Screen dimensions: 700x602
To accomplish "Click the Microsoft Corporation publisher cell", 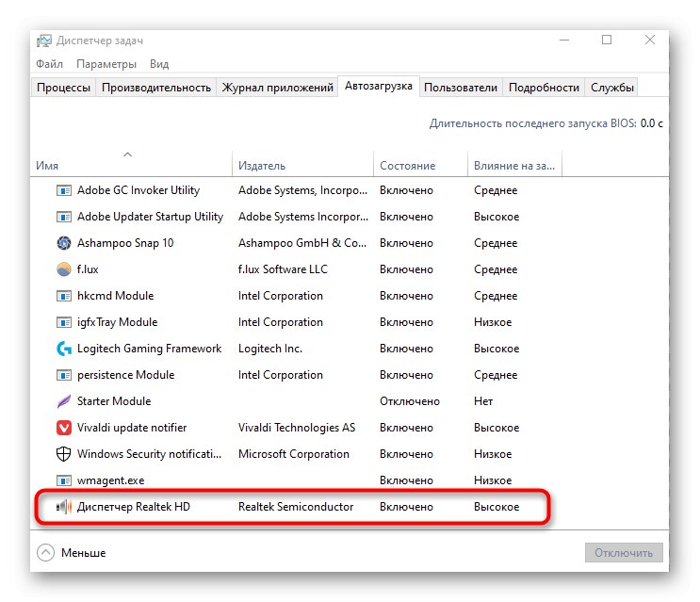I will click(293, 454).
